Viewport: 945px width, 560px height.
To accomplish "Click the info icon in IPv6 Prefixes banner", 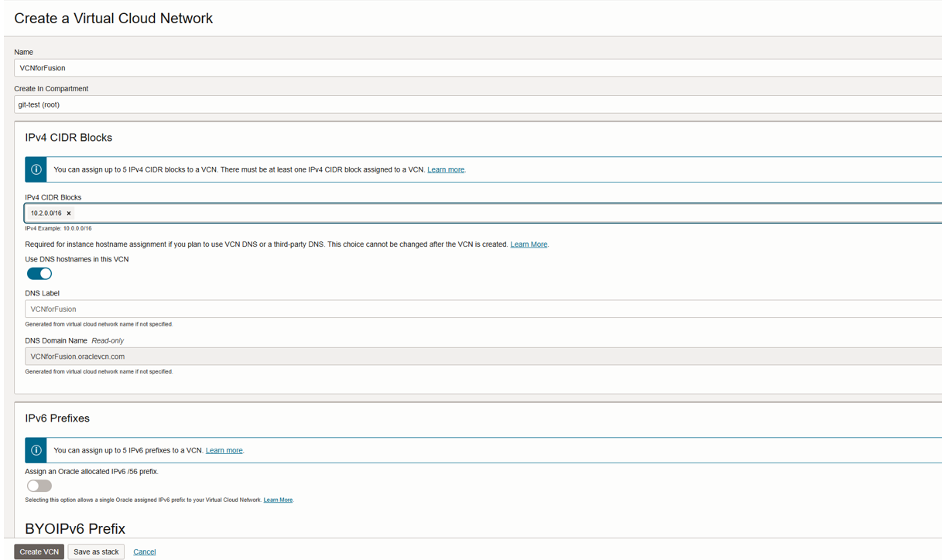I will coord(36,450).
